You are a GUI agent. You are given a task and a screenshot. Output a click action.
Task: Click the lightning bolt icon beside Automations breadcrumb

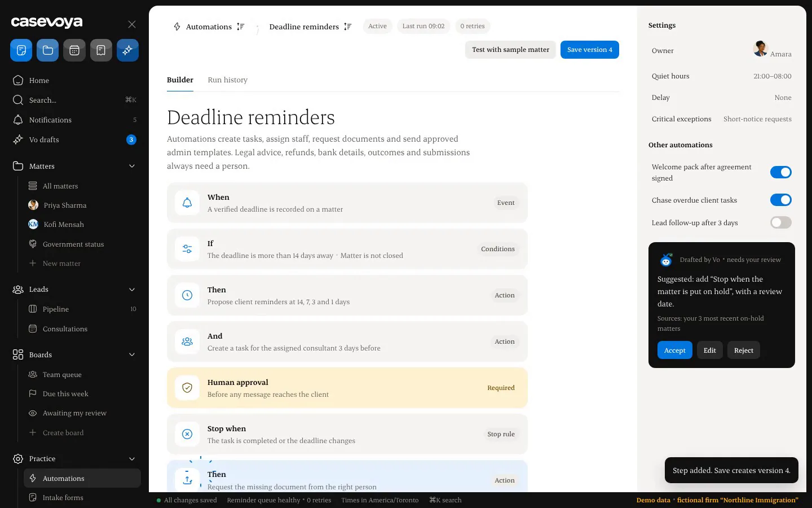tap(177, 27)
